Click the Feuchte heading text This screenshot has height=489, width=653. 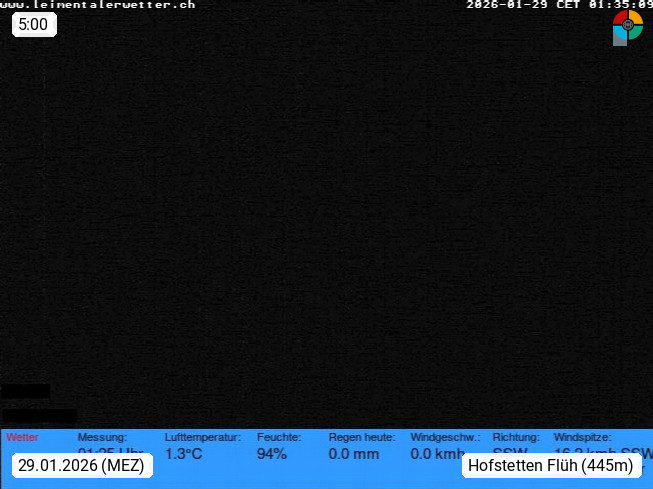point(279,437)
